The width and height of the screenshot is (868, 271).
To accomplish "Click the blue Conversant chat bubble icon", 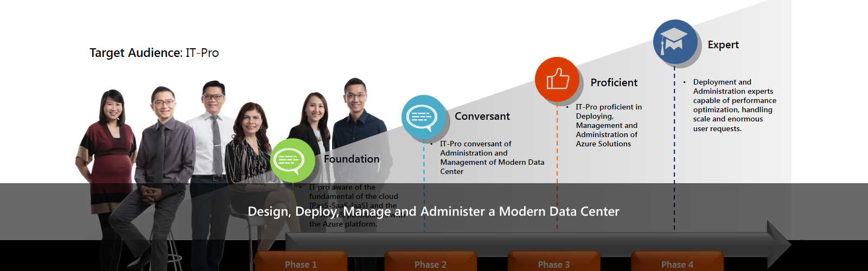I will [424, 117].
